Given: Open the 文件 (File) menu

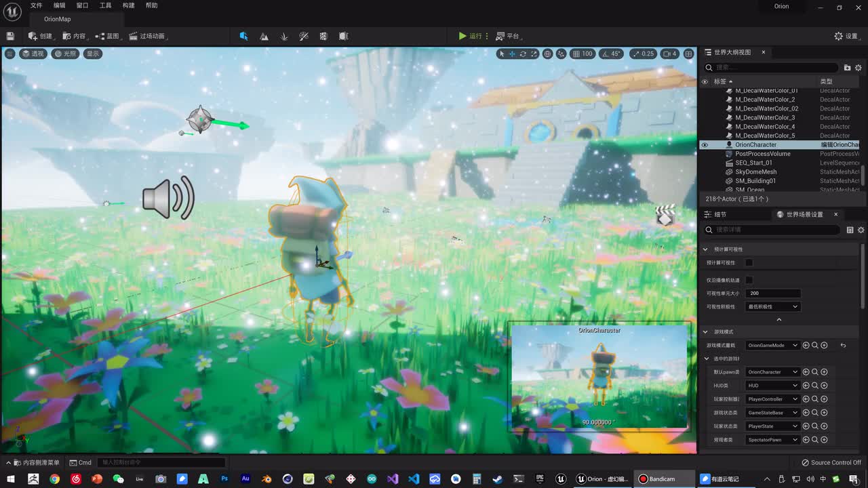Looking at the screenshot, I should point(36,5).
